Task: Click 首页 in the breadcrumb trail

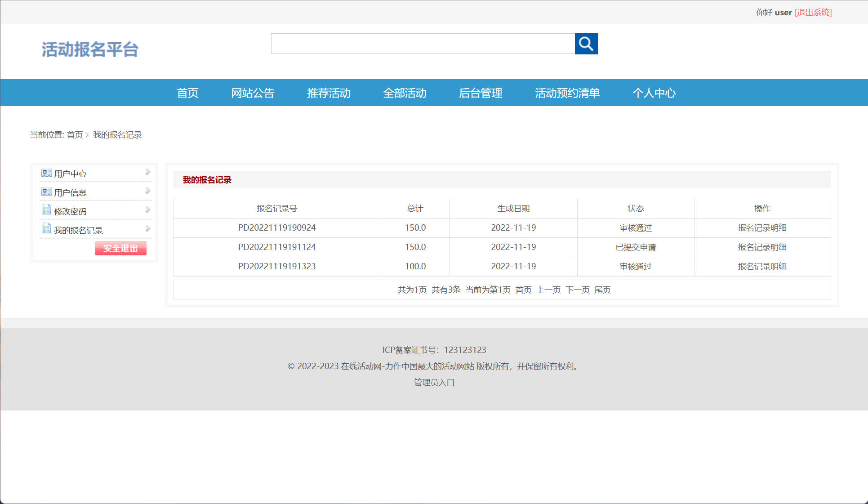Action: click(x=75, y=134)
